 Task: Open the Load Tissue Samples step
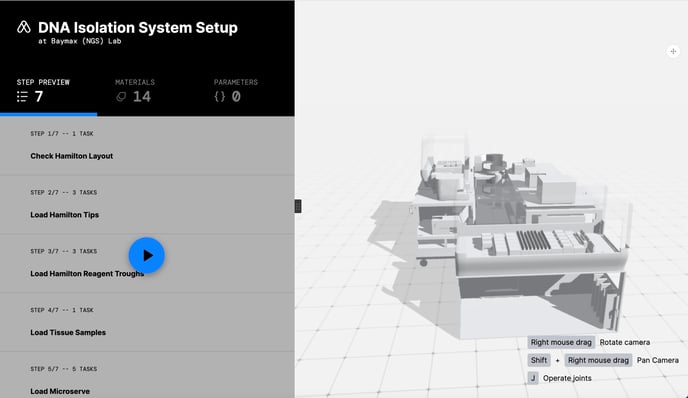147,323
